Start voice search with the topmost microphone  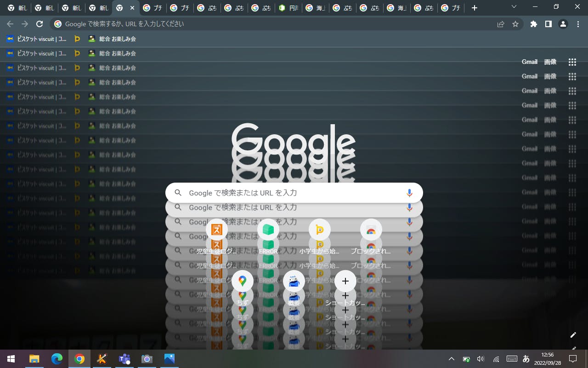point(409,193)
